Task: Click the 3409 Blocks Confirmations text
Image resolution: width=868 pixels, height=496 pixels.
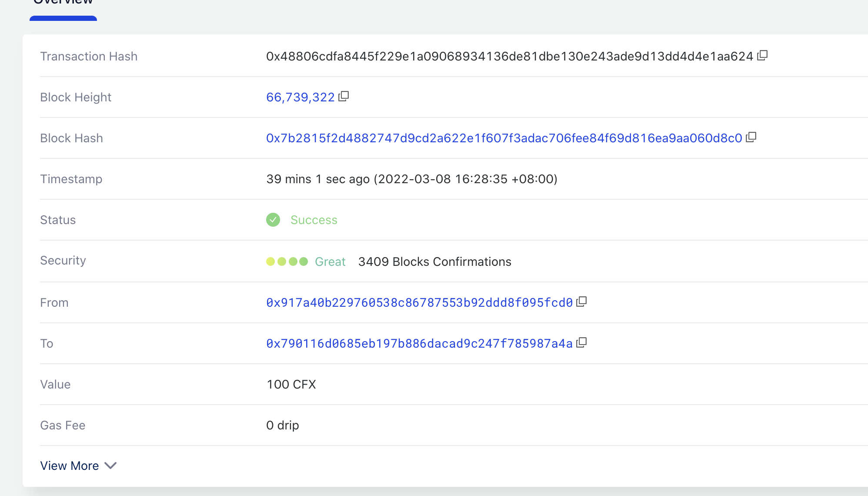Action: 434,261
